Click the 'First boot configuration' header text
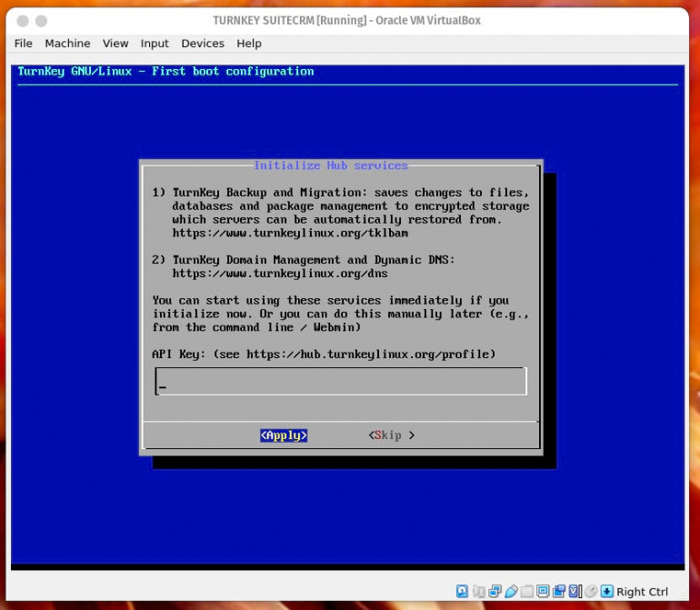 233,72
